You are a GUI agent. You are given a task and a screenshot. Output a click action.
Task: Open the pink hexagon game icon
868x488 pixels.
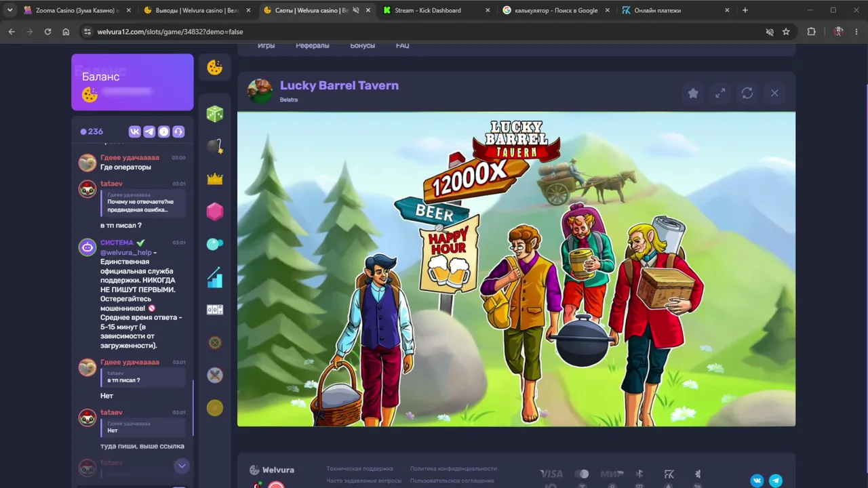[215, 211]
